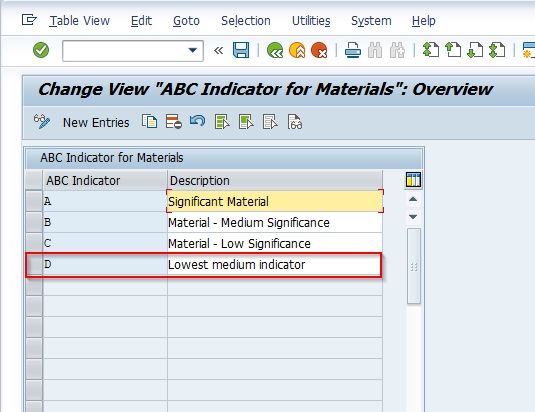Collapse command field with double chevron

click(x=218, y=51)
